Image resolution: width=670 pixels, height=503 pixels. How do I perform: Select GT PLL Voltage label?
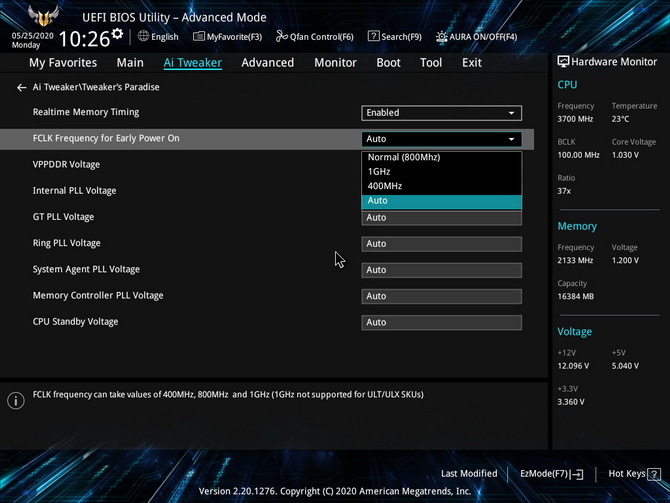coord(63,217)
